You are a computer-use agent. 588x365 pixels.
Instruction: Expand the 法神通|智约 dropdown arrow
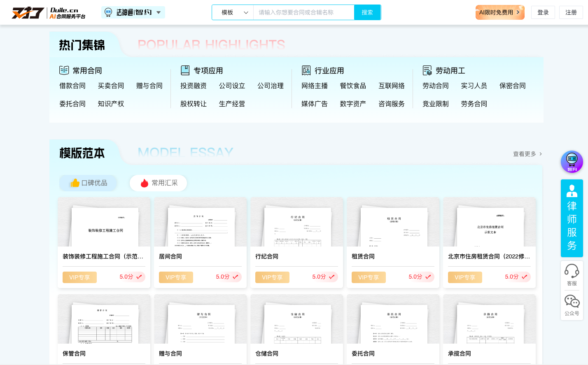click(x=158, y=12)
